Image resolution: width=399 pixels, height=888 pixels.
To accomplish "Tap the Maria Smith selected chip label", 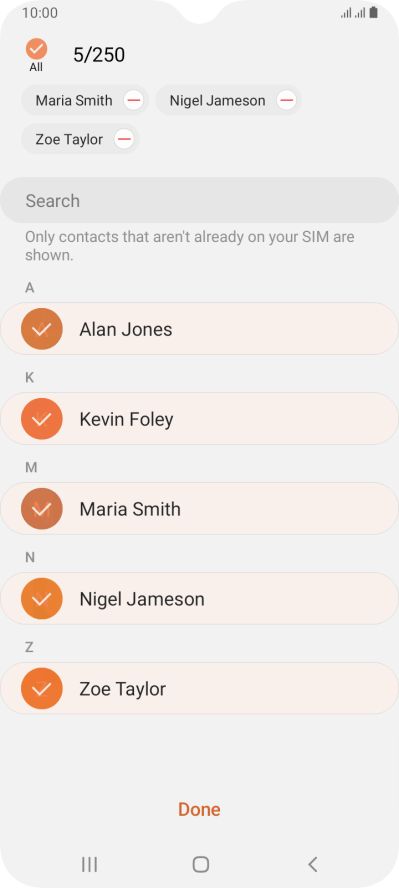I will [74, 101].
